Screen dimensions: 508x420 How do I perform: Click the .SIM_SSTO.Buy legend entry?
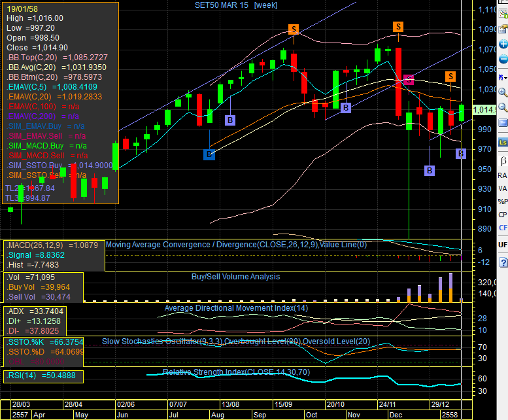point(59,166)
